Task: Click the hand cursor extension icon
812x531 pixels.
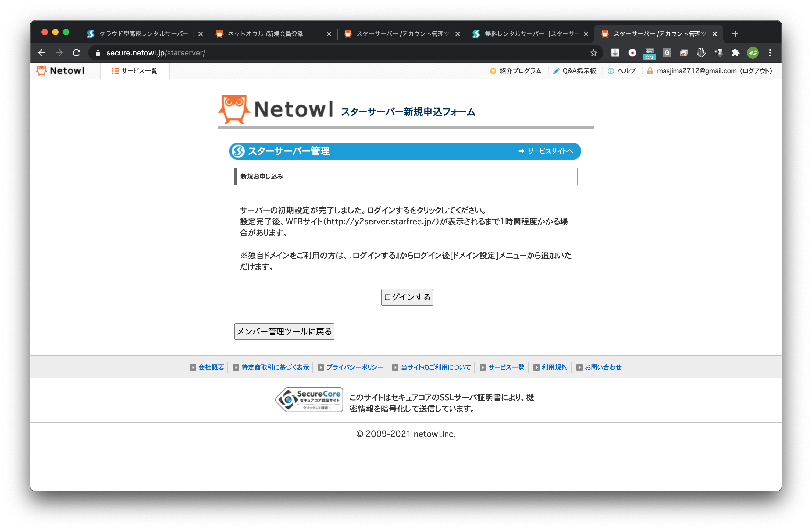Action: click(x=701, y=52)
